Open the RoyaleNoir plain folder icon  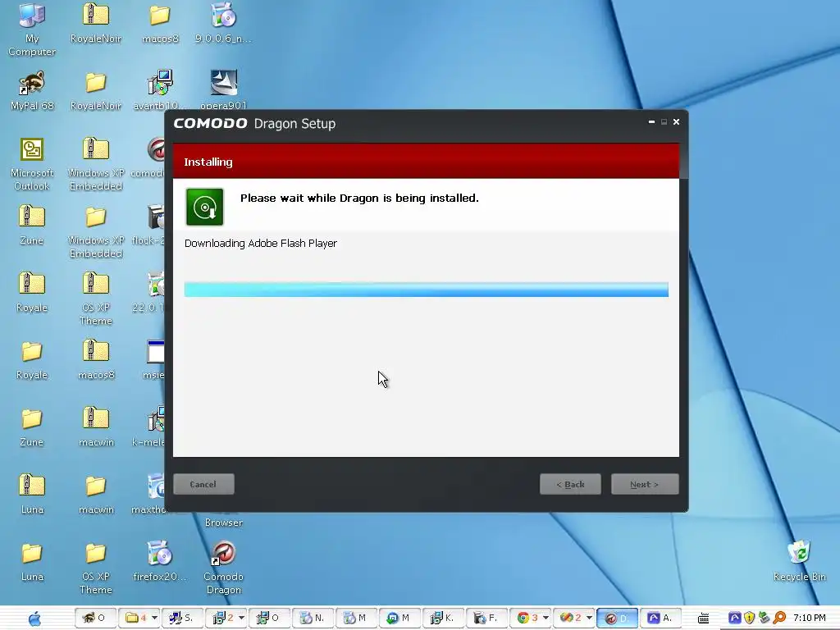(x=96, y=89)
